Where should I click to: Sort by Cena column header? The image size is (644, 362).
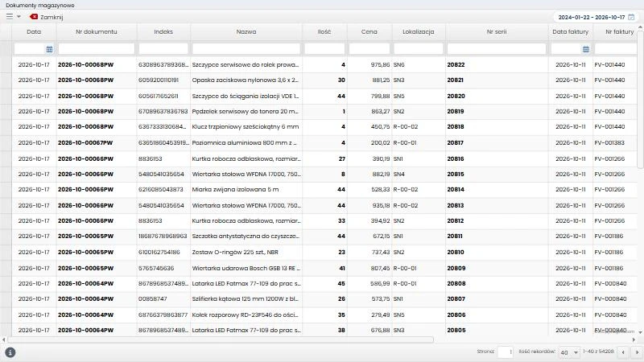[x=369, y=31]
